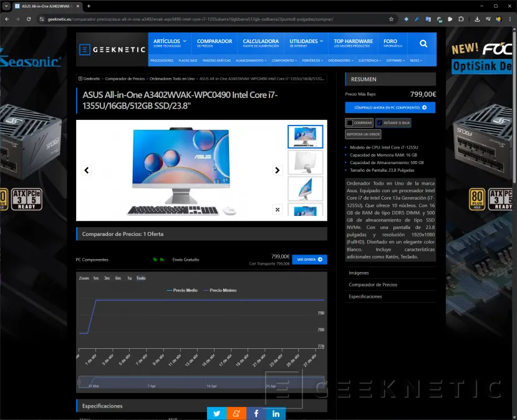Click the Ver Oferta button
Screen dimensions: 517x420
tap(309, 260)
